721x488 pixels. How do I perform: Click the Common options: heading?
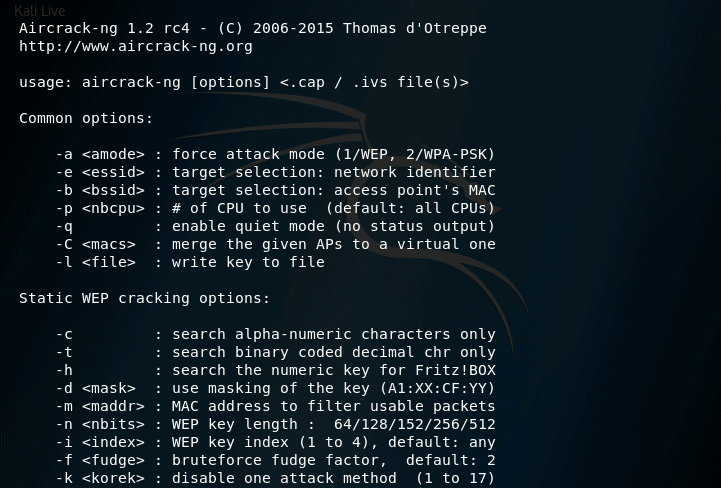click(86, 118)
